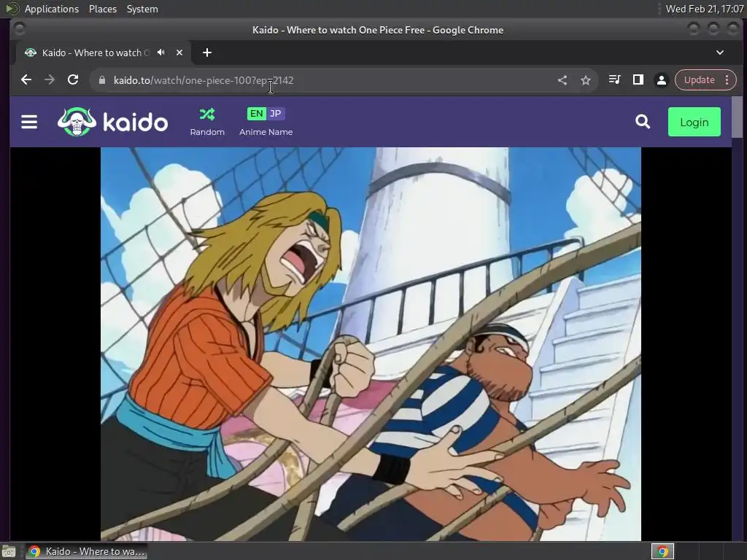
Task: Click the clock Wed Feb 21
Action: tap(705, 9)
